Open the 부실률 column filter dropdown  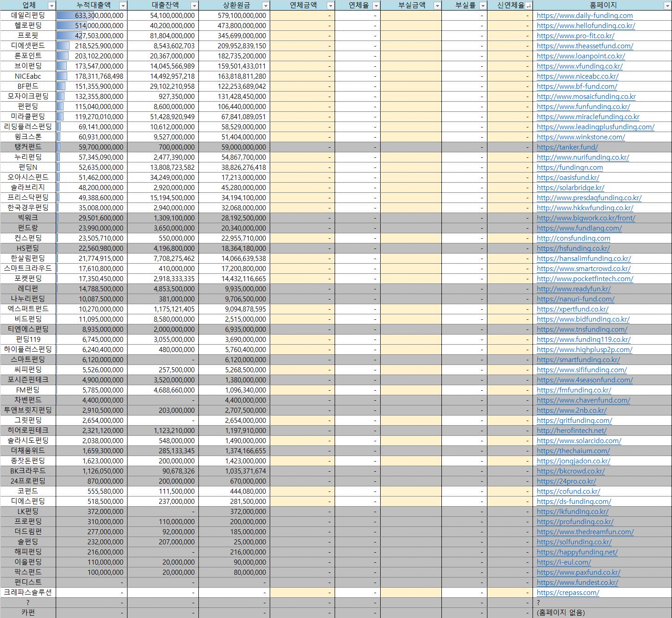tap(483, 6)
